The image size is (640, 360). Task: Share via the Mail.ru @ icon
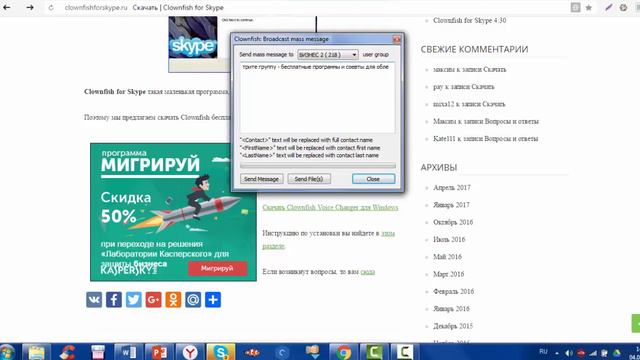pos(193,300)
